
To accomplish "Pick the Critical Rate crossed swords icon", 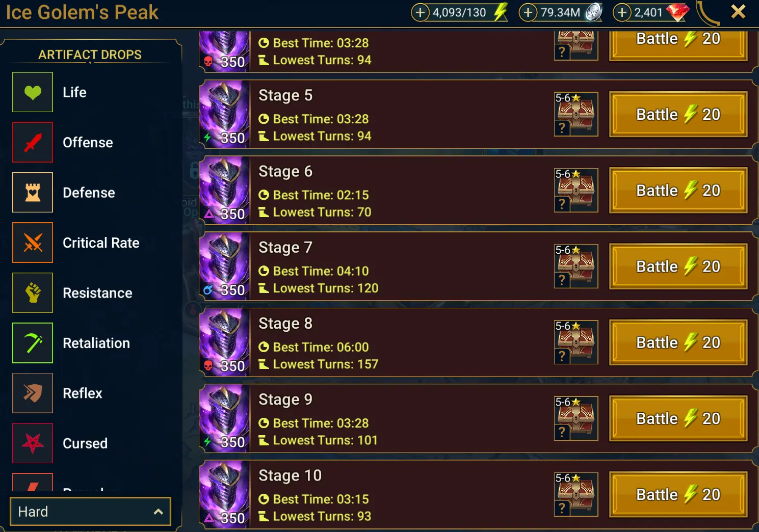I will point(33,243).
